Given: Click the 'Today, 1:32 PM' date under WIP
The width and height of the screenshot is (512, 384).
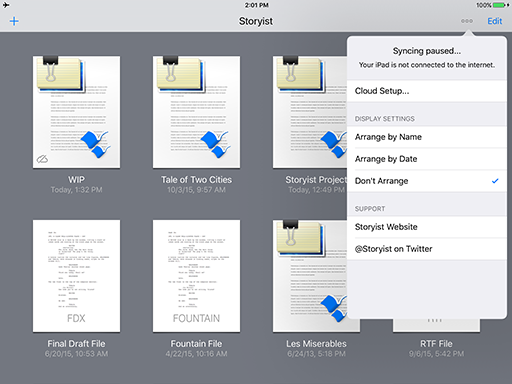Looking at the screenshot, I should pyautogui.click(x=76, y=190).
